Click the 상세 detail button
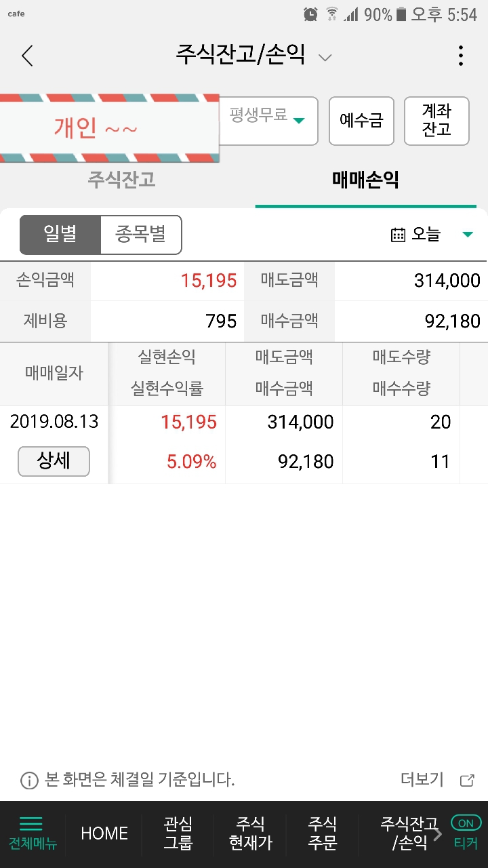This screenshot has height=868, width=488. pyautogui.click(x=54, y=461)
